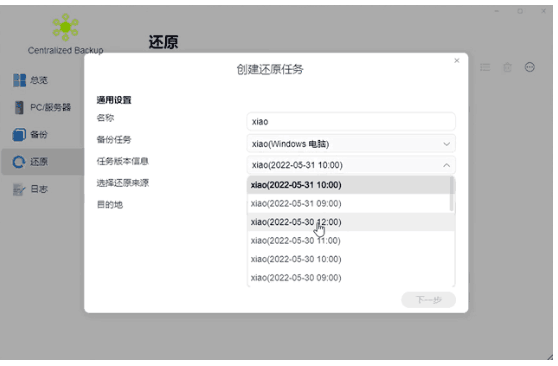Screen dimensions: 558x366
Task: Click the 选择还原来源 label
Action: pyautogui.click(x=123, y=183)
